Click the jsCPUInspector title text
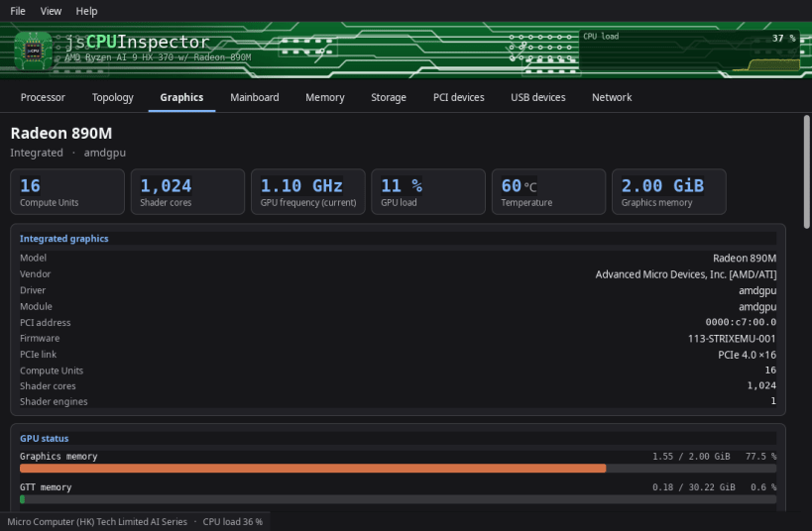Screen dimensions: 812x531 137,42
